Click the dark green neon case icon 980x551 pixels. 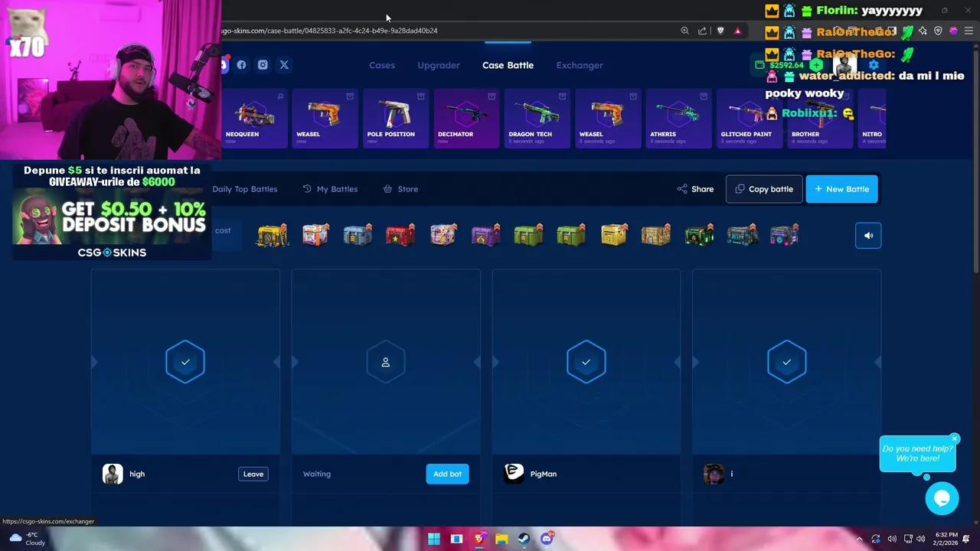point(699,235)
